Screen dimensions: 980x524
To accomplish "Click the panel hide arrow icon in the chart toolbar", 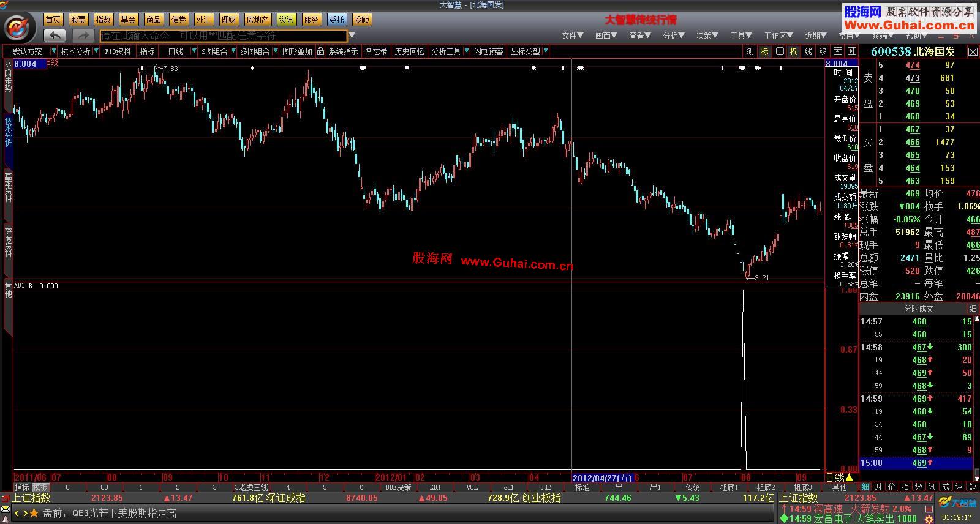I will tap(851, 51).
